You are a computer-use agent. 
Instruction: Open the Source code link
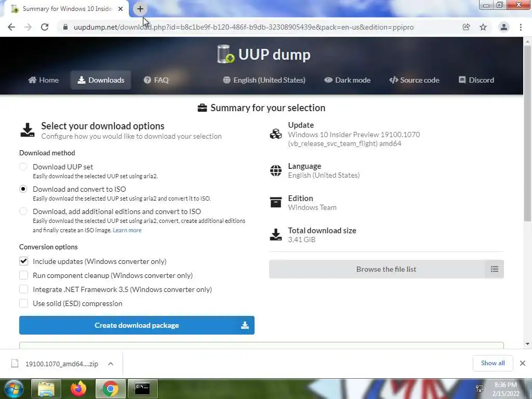point(414,80)
